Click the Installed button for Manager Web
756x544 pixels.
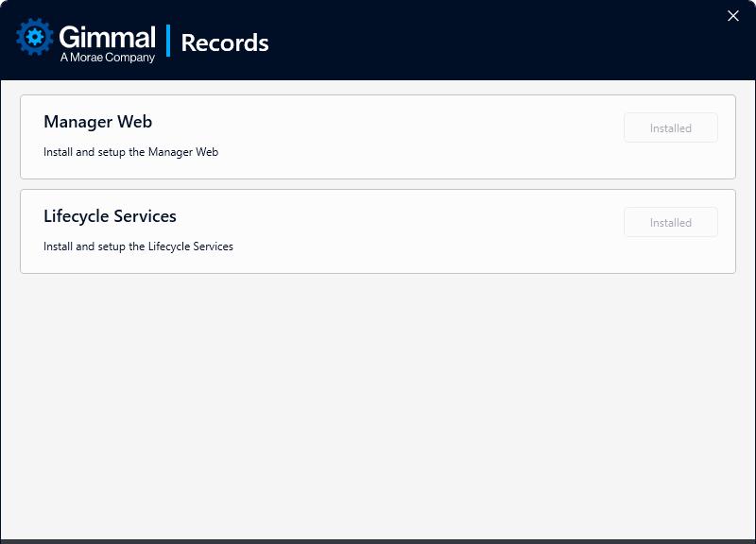(670, 128)
